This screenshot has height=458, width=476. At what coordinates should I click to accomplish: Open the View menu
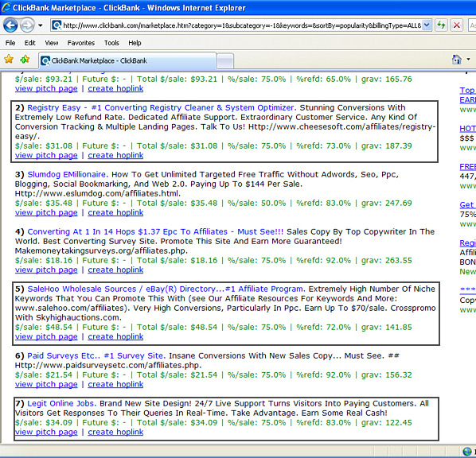(51, 43)
